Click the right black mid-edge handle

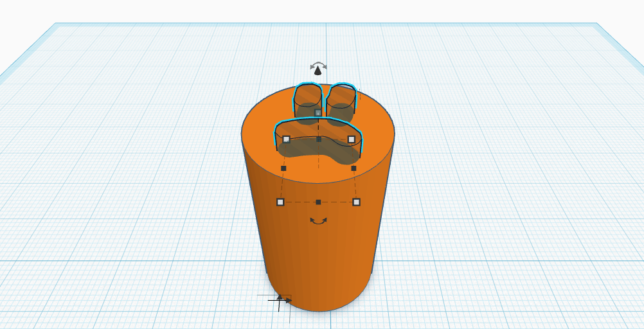353,168
